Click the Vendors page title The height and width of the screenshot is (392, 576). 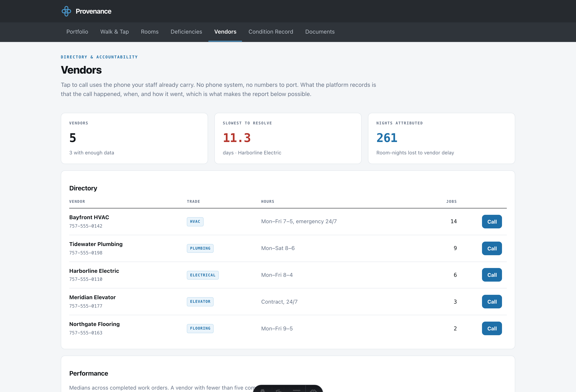tap(81, 70)
